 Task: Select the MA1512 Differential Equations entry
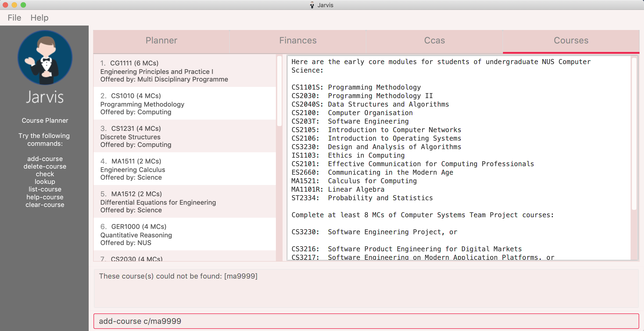(x=185, y=202)
